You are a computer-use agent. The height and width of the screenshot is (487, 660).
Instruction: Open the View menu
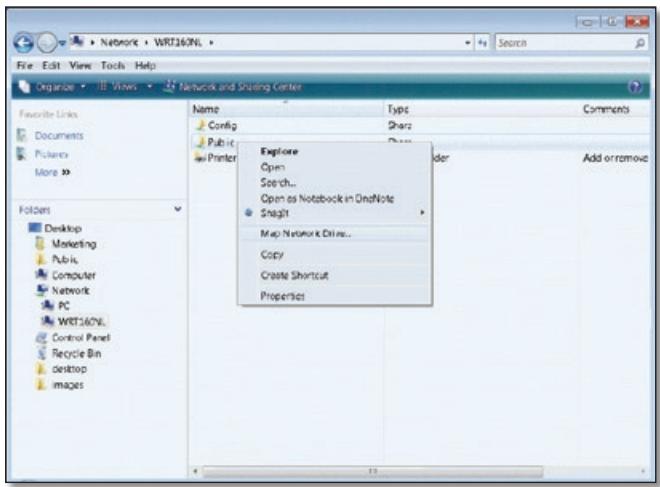pos(80,65)
